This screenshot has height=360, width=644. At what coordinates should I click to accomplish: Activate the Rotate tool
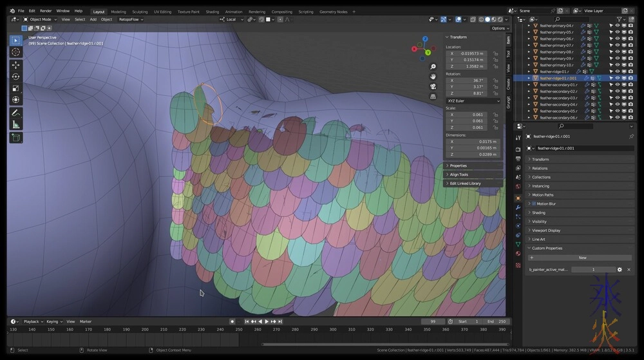pos(15,77)
